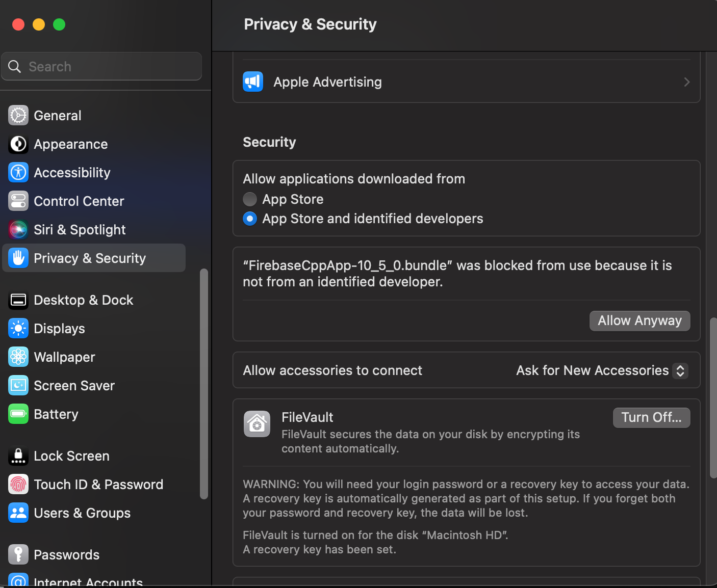Click the FileVault house icon

[257, 424]
